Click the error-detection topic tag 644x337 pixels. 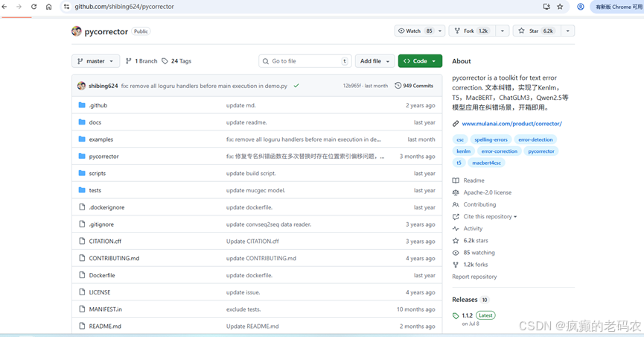(x=535, y=139)
